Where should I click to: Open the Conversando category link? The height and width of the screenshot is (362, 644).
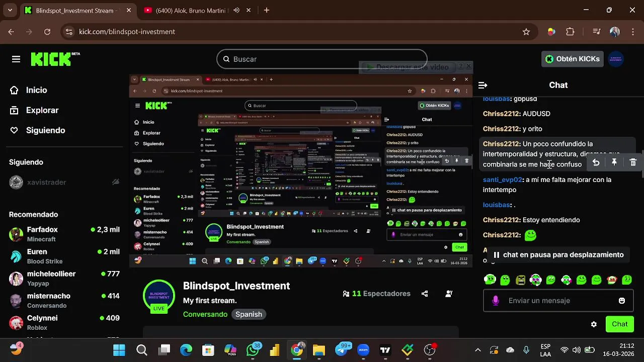tap(205, 314)
